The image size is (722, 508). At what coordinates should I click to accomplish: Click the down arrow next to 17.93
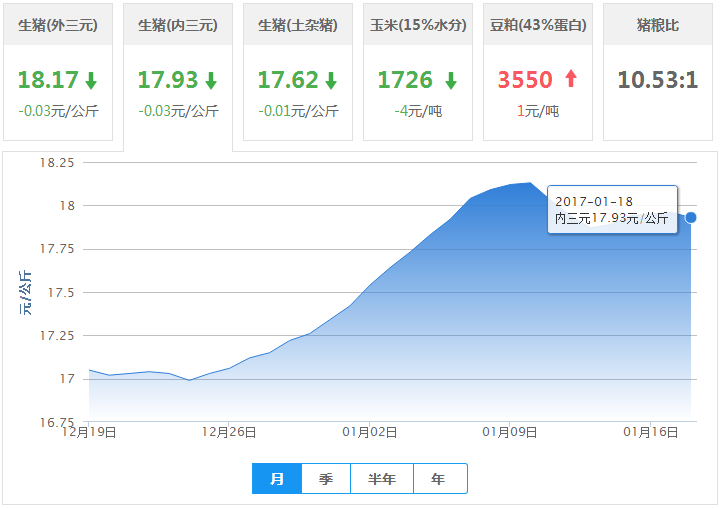click(211, 81)
